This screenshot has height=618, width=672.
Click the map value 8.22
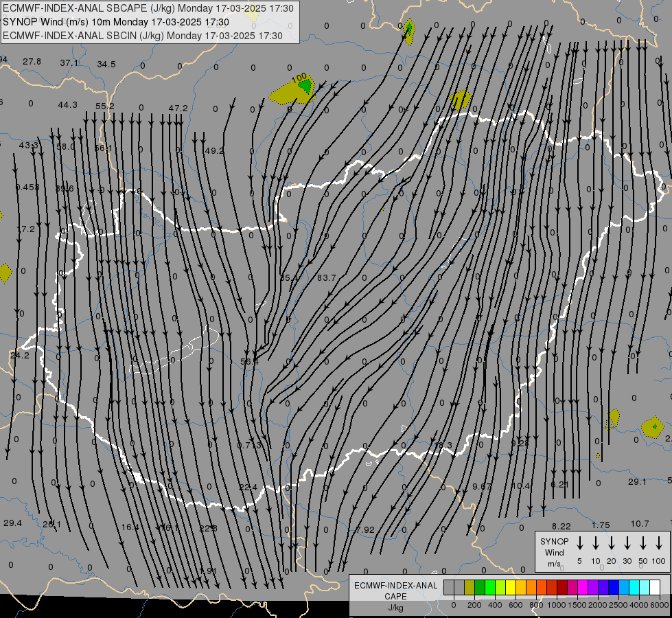point(561,526)
